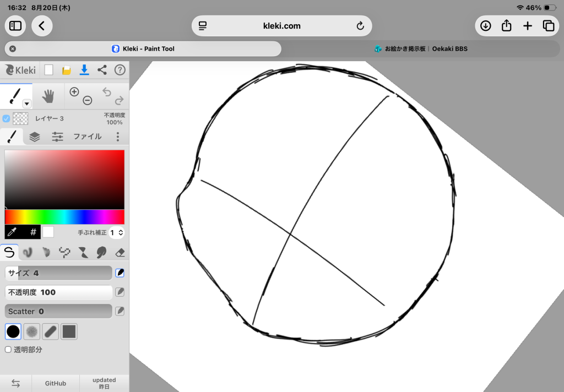
Task: Select the smudge brush type
Action: pos(101,253)
